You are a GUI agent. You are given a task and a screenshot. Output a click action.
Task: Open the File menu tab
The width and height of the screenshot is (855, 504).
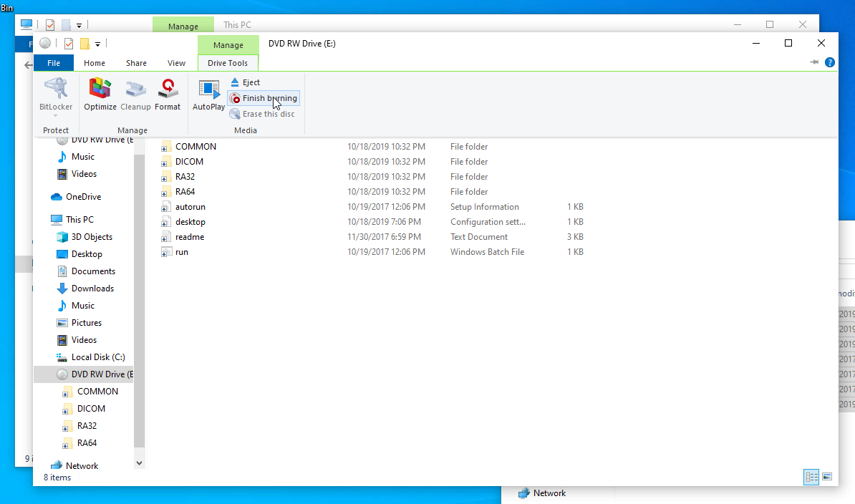click(x=54, y=63)
